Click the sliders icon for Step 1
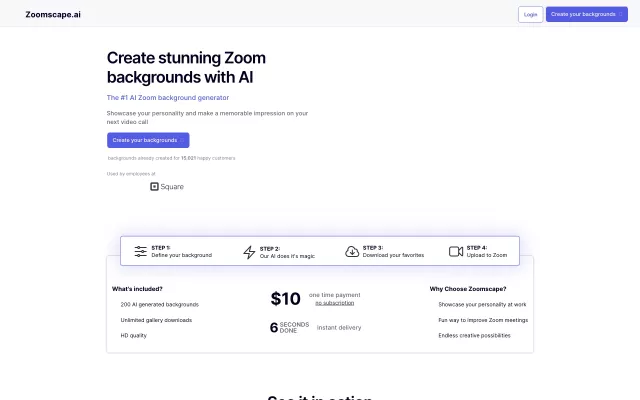 point(141,251)
